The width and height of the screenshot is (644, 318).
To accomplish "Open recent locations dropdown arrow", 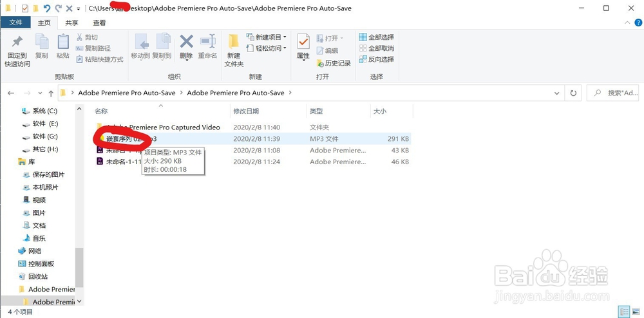I will (40, 93).
